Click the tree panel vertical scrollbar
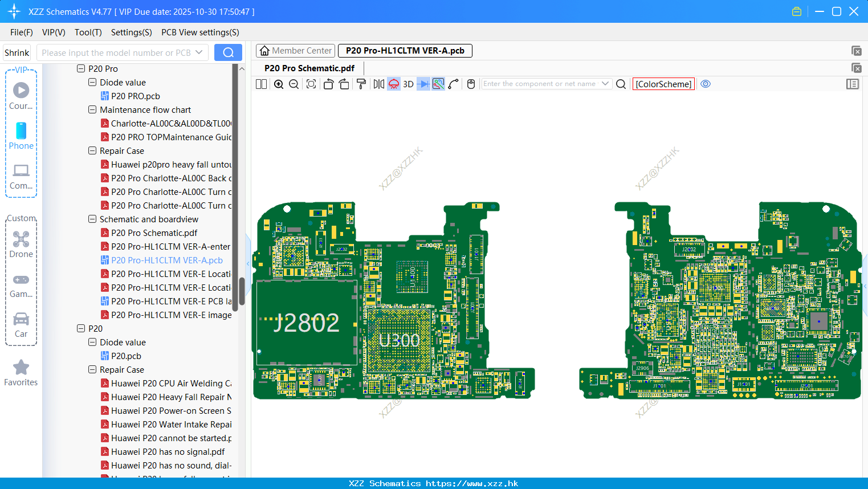 pyautogui.click(x=242, y=291)
